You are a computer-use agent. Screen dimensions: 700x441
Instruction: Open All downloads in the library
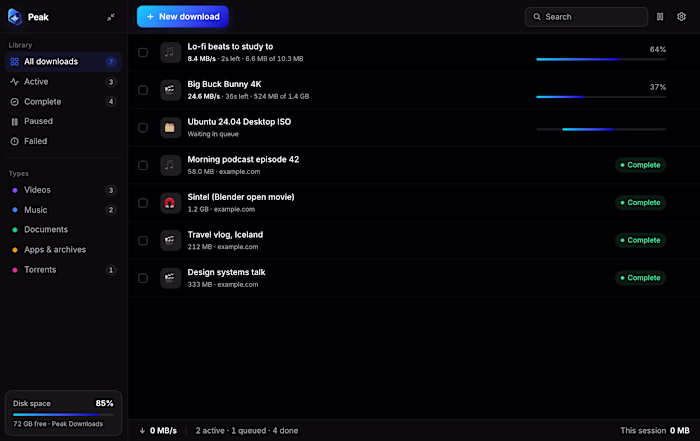pyautogui.click(x=63, y=62)
